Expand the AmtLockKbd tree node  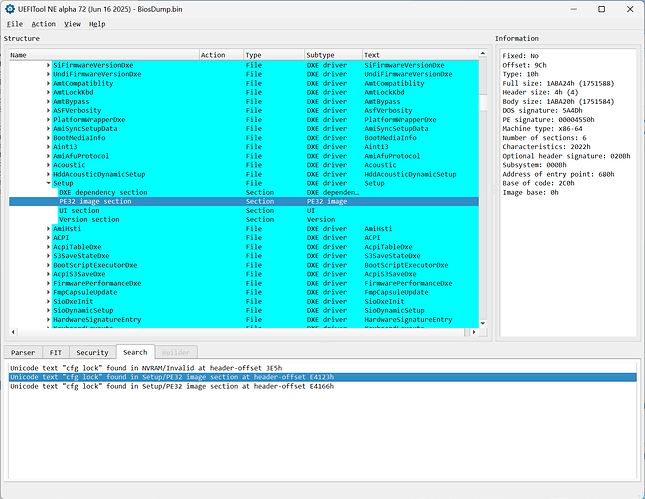(49, 92)
